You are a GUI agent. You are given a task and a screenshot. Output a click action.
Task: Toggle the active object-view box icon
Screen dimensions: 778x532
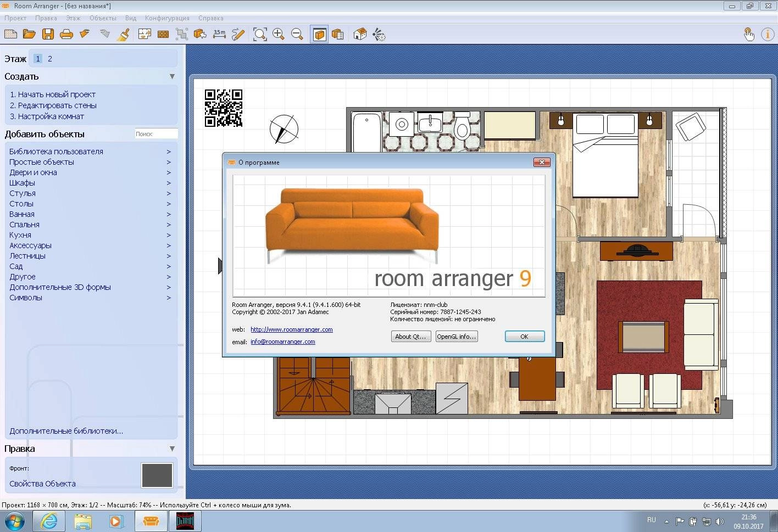click(x=319, y=34)
